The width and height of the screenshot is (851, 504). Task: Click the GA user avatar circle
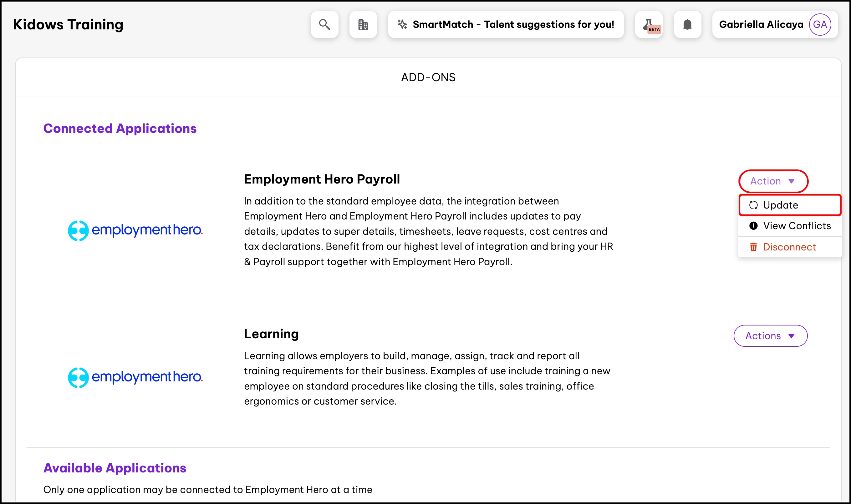click(x=820, y=24)
